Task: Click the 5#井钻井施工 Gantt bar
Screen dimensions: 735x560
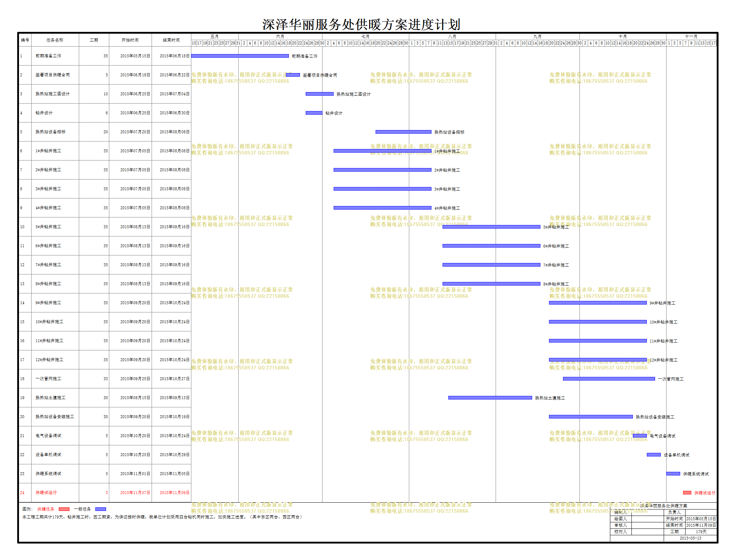Action: pos(491,227)
